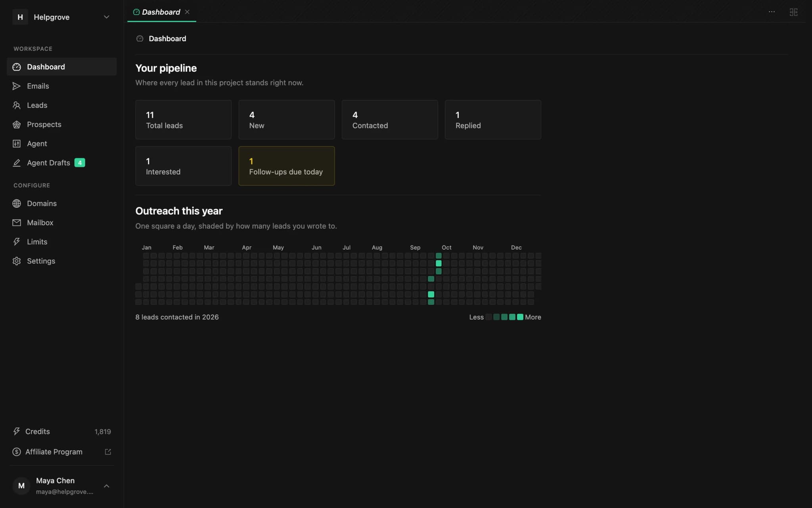Click the 'Outreach this year' heading

pyautogui.click(x=179, y=211)
